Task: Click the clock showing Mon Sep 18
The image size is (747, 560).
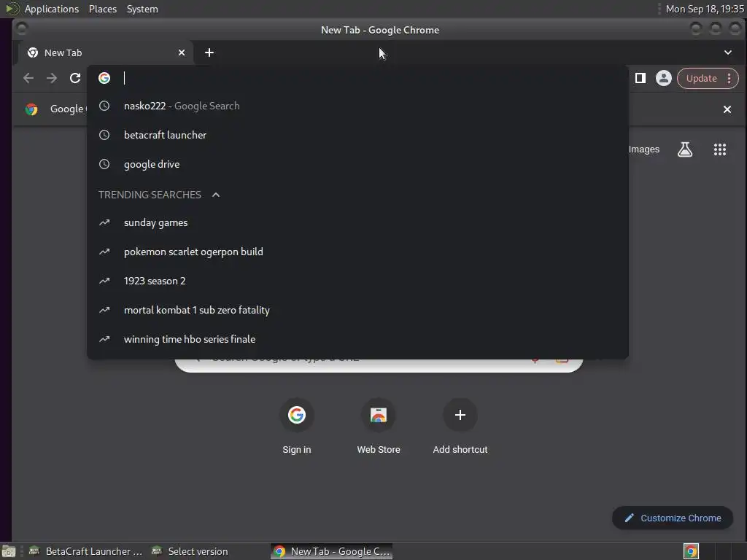Action: tap(705, 9)
